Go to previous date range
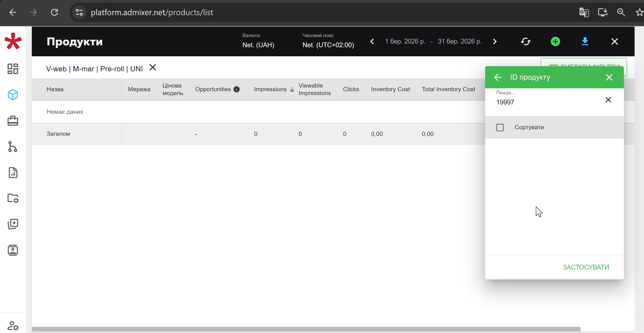The width and height of the screenshot is (644, 333). pos(372,41)
